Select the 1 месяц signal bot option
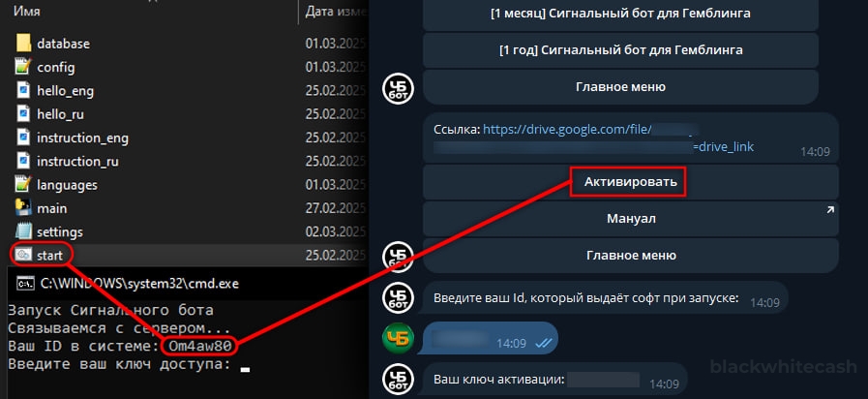Image resolution: width=868 pixels, height=399 pixels. (620, 15)
